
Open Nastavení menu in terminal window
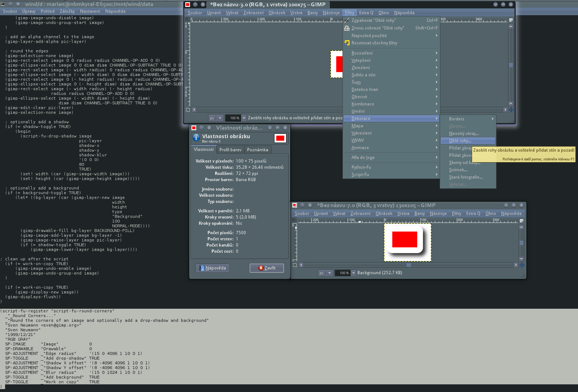click(x=90, y=11)
